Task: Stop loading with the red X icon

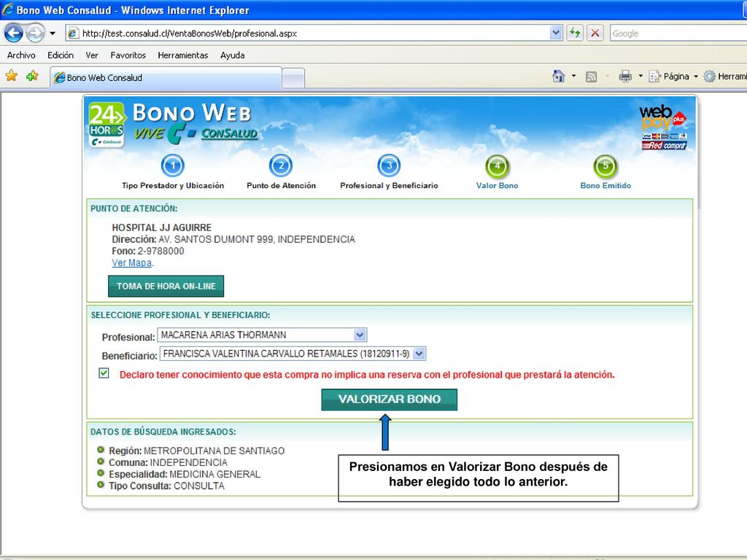Action: (595, 33)
